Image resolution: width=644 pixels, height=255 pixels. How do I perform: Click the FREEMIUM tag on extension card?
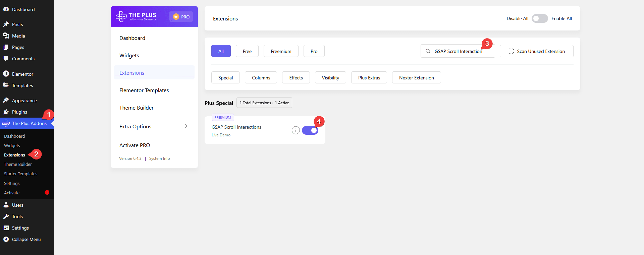[x=223, y=117]
